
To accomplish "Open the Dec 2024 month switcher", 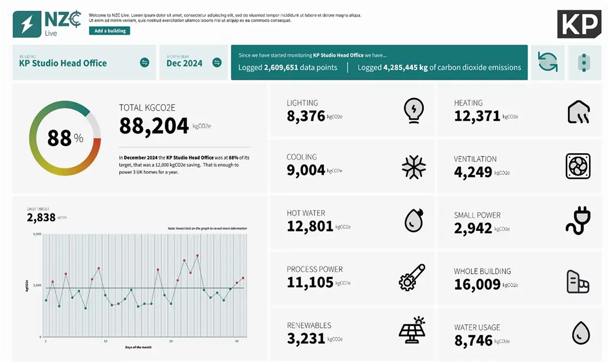I will (217, 63).
